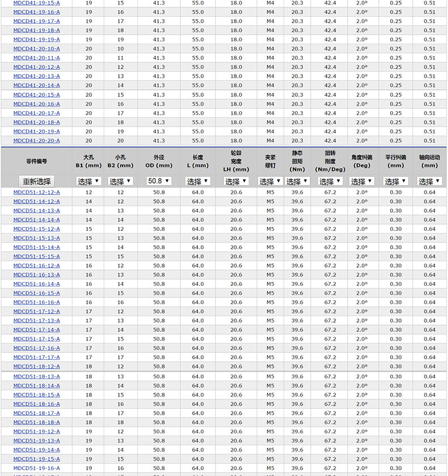Expand the 扭转刚度 filter dropdown
Image resolution: width=448 pixels, height=476 pixels.
(330, 182)
